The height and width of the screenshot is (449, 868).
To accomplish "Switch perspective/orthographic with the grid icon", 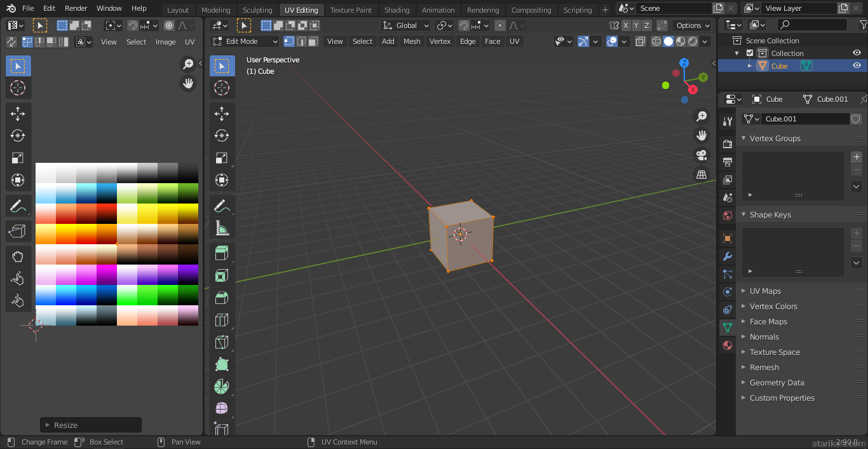I will (702, 174).
